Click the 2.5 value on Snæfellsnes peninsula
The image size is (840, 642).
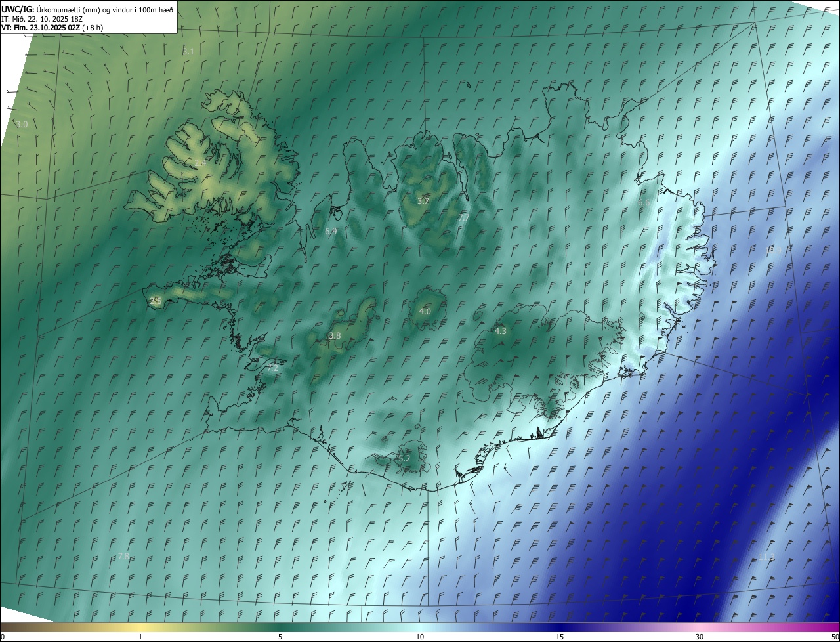156,301
